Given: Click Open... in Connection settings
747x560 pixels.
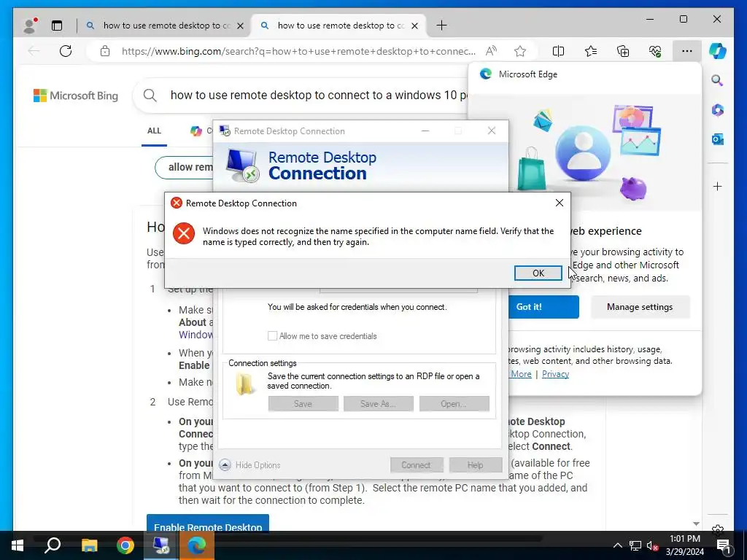Looking at the screenshot, I should (x=454, y=404).
